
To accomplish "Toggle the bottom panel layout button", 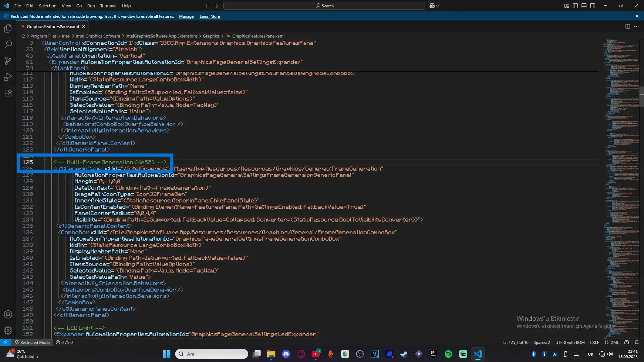I will tap(584, 6).
